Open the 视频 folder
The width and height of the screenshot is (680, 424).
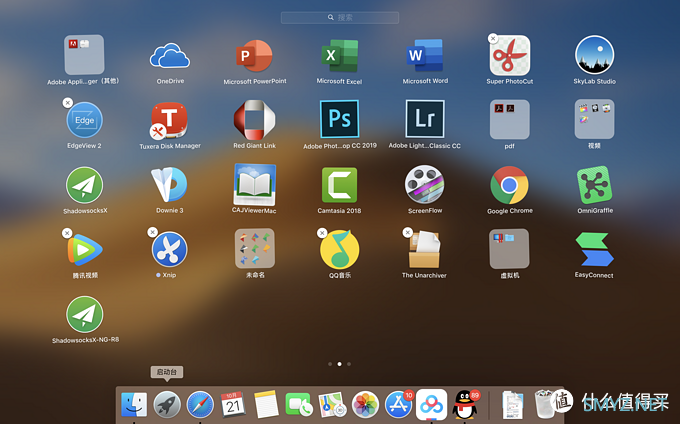594,119
